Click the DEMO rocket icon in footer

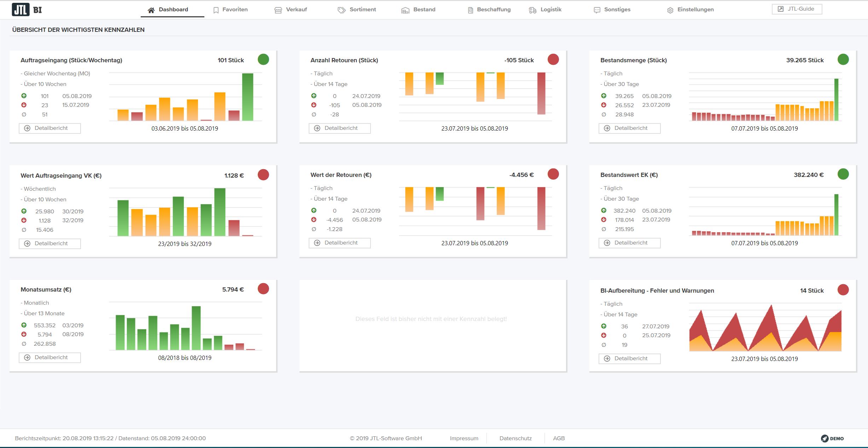[x=825, y=438]
